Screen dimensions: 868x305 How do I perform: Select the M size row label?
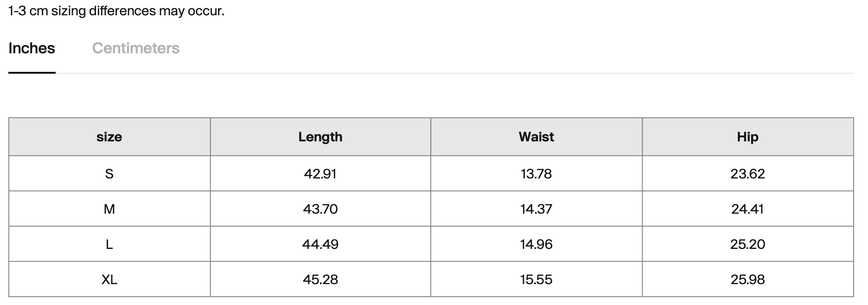click(109, 209)
